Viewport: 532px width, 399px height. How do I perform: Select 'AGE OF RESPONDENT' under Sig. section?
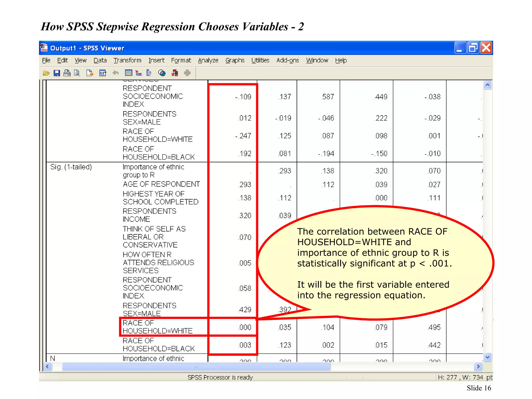[161, 184]
